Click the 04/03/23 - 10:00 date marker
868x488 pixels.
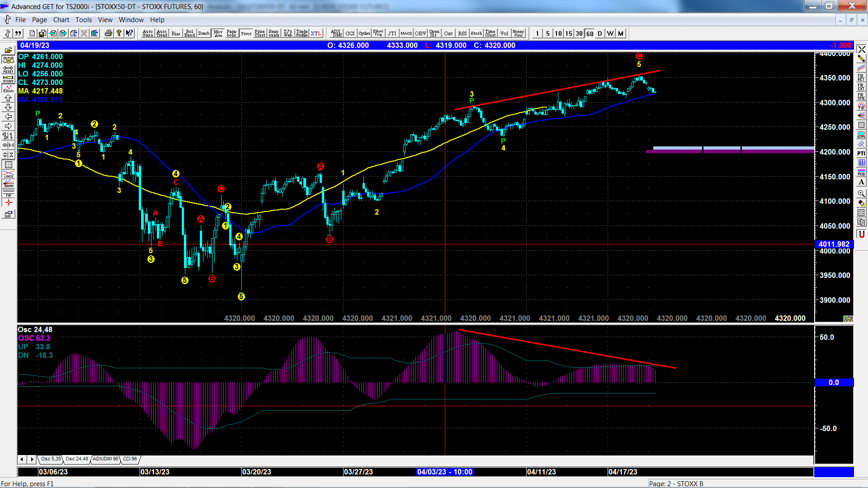445,472
